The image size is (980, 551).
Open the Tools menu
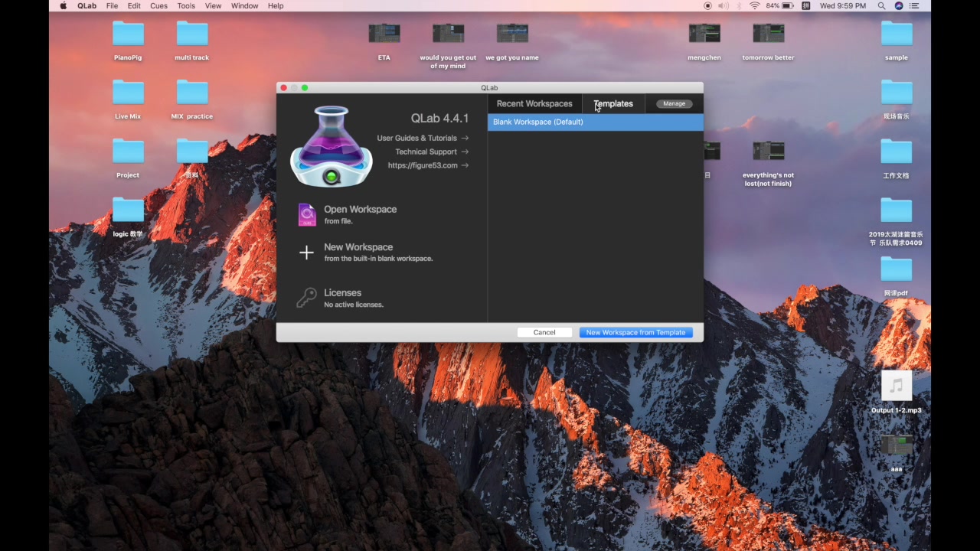tap(186, 6)
